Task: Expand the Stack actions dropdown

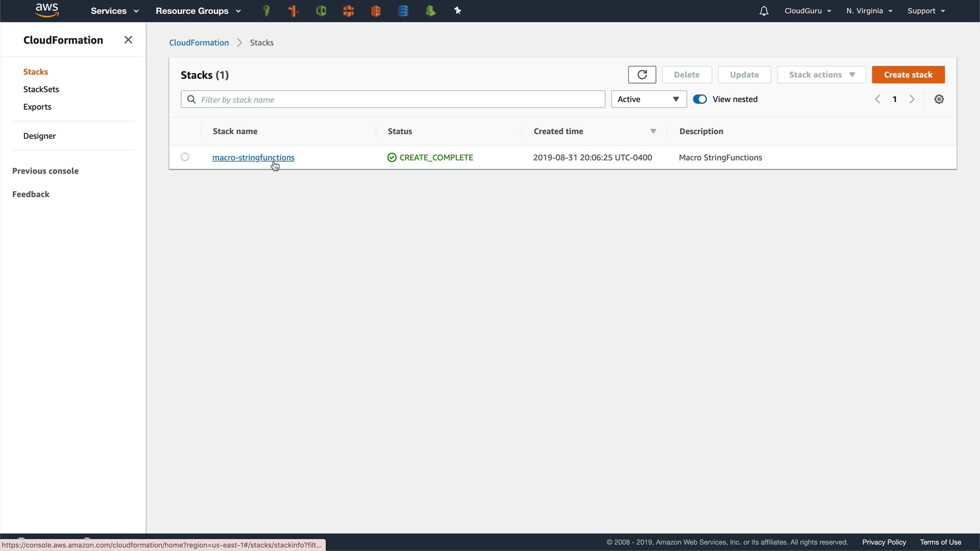Action: 821,74
